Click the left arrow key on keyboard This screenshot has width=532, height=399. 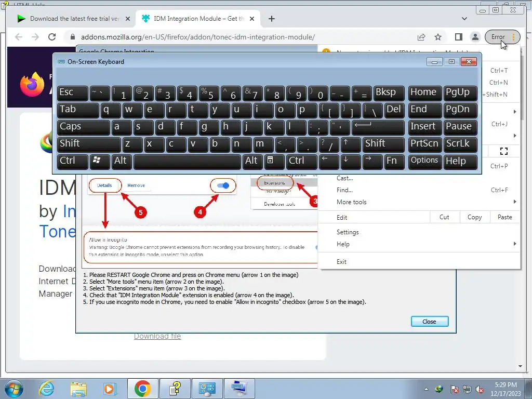click(x=329, y=161)
